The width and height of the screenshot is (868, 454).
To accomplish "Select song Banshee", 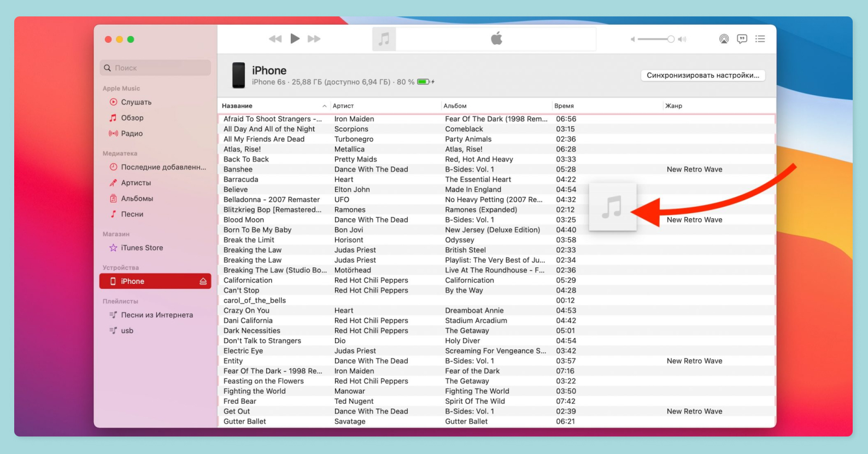I will (238, 170).
